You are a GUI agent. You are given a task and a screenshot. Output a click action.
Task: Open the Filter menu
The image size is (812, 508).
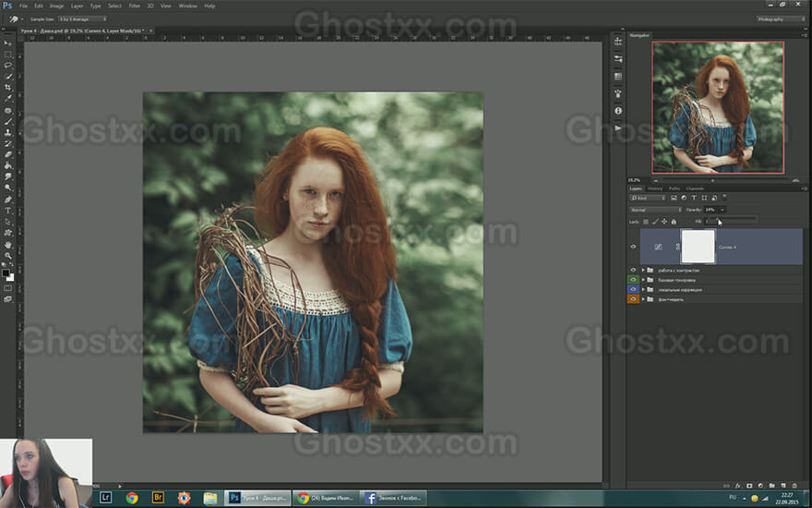[134, 6]
